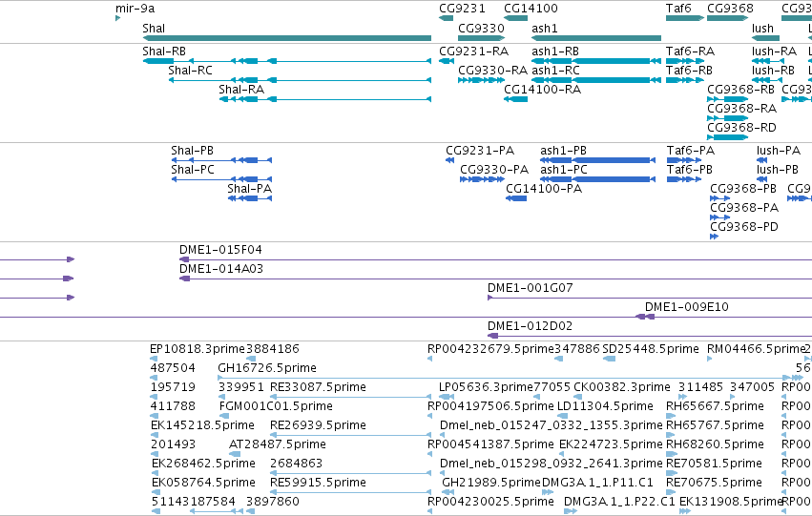
Task: Click the DME1-012D02 clone label
Action: point(531,326)
